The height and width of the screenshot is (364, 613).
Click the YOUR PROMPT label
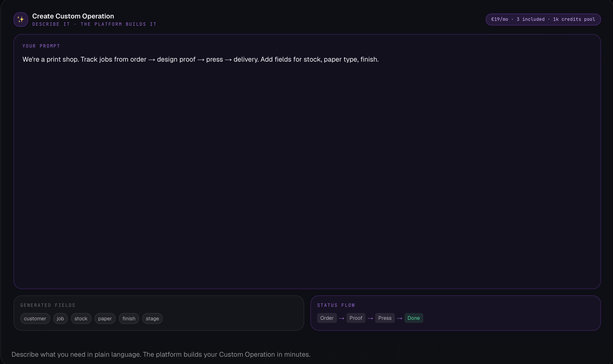[x=41, y=46]
